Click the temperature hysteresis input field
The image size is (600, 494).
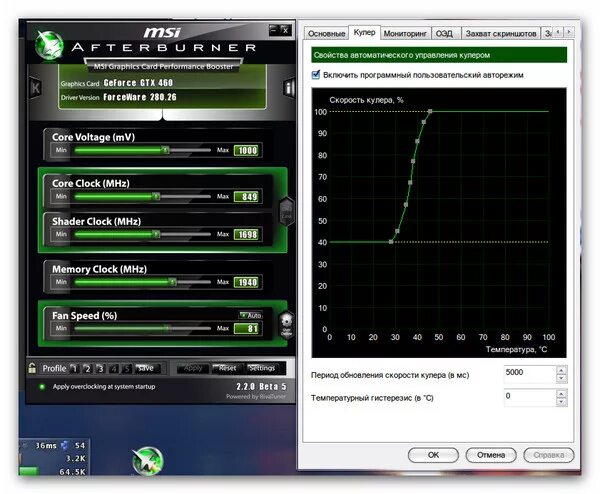pos(530,398)
